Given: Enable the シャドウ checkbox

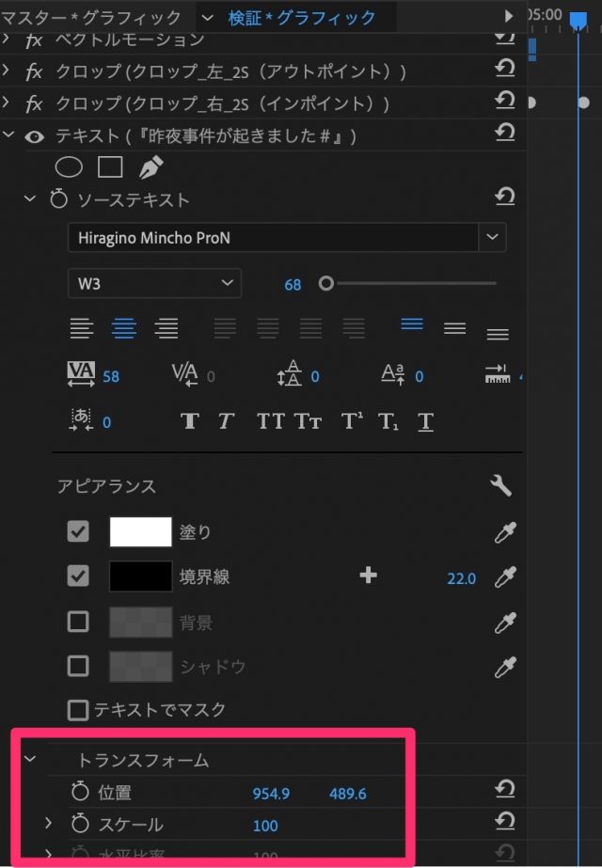Looking at the screenshot, I should [79, 666].
